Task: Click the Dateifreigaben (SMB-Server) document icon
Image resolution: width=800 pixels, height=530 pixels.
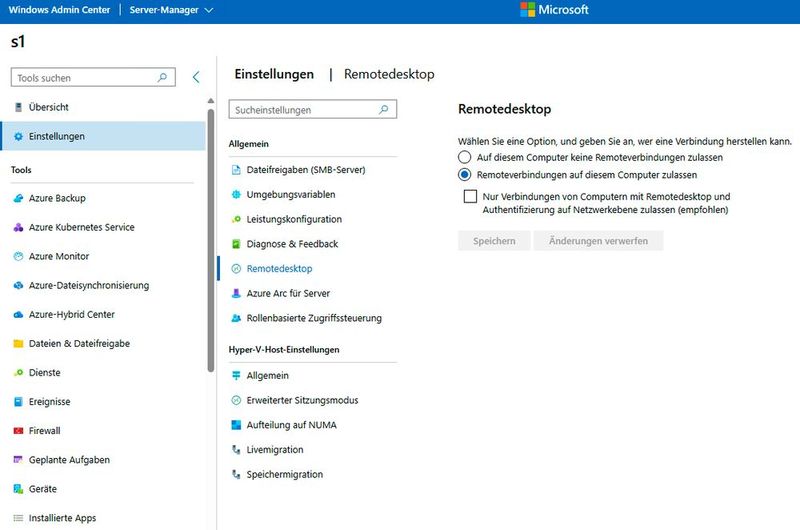Action: (236, 170)
